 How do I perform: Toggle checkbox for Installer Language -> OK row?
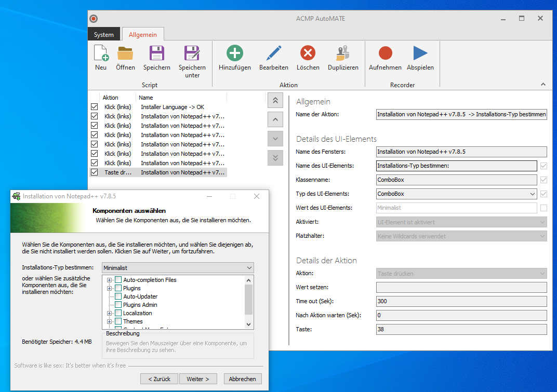pos(94,107)
